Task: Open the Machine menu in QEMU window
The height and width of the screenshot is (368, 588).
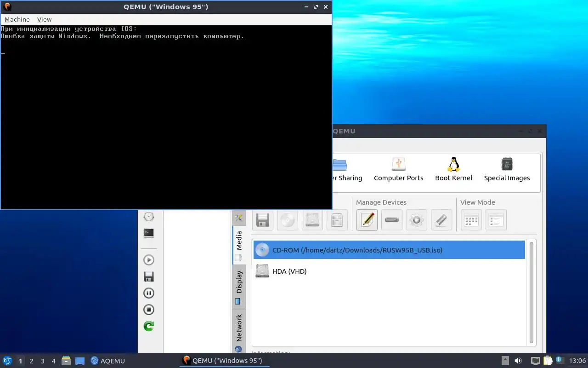Action: click(x=17, y=19)
